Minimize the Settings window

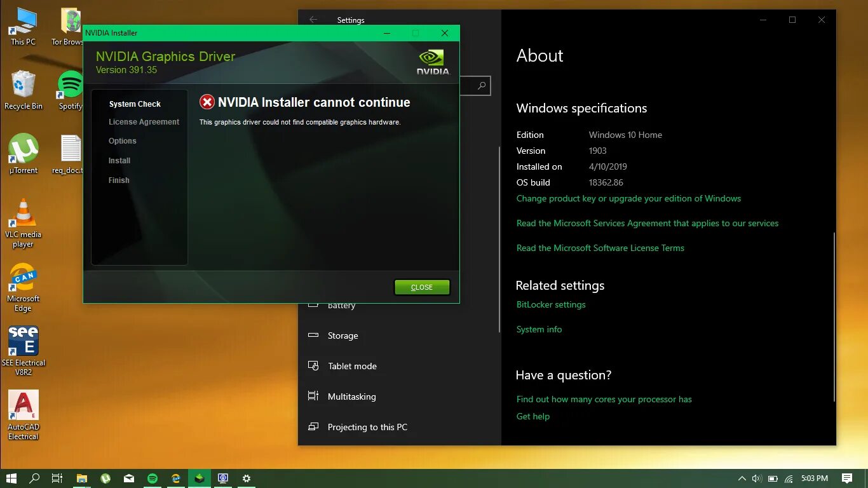tap(763, 20)
